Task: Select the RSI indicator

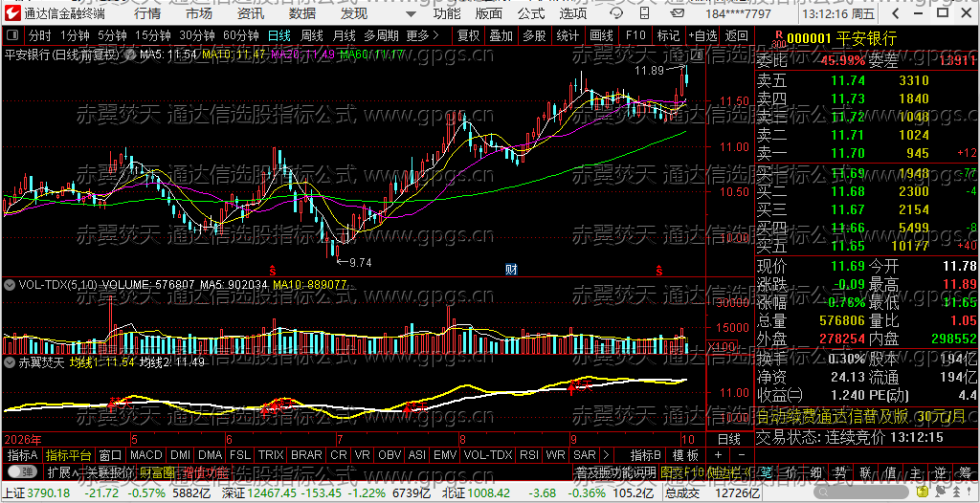Action: 529,455
